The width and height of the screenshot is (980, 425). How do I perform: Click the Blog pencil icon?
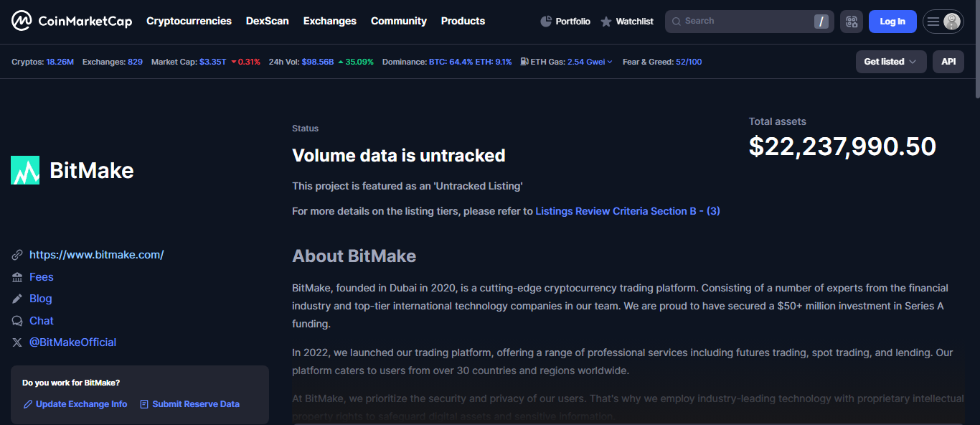pyautogui.click(x=17, y=299)
